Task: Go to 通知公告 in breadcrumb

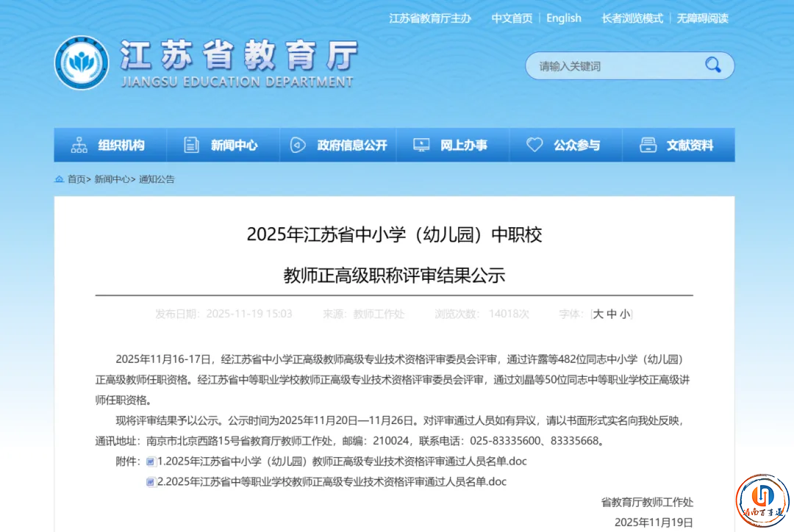Action: pyautogui.click(x=157, y=179)
